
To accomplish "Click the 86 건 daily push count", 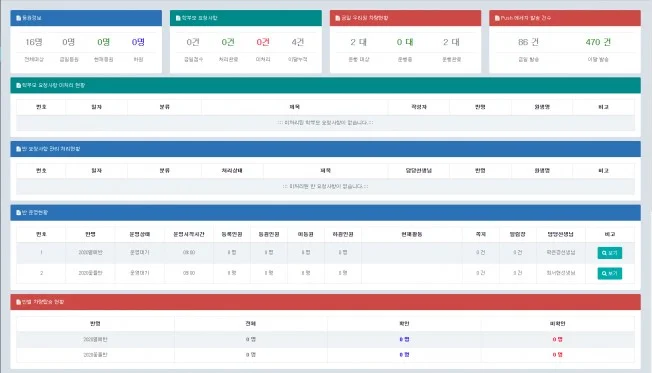I will click(528, 42).
